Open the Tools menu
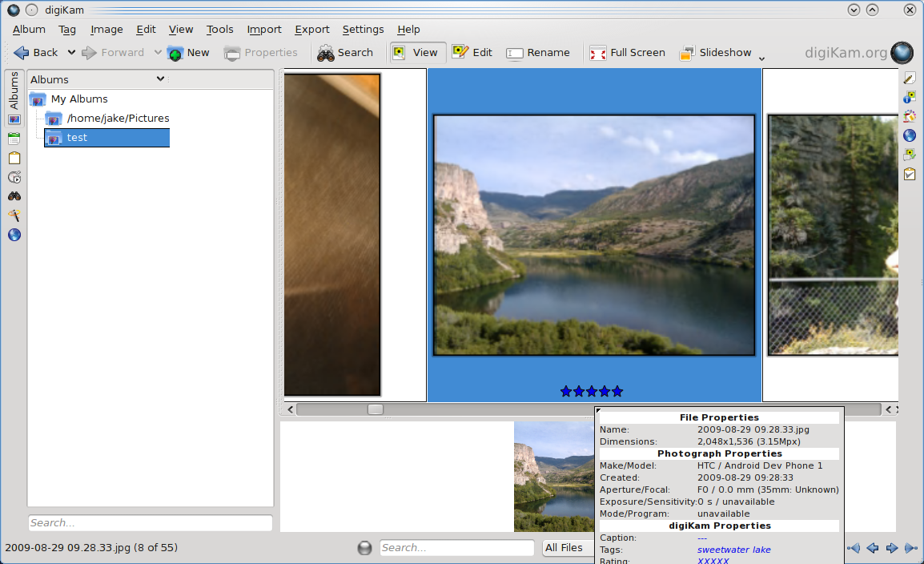Image resolution: width=924 pixels, height=564 pixels. click(220, 30)
